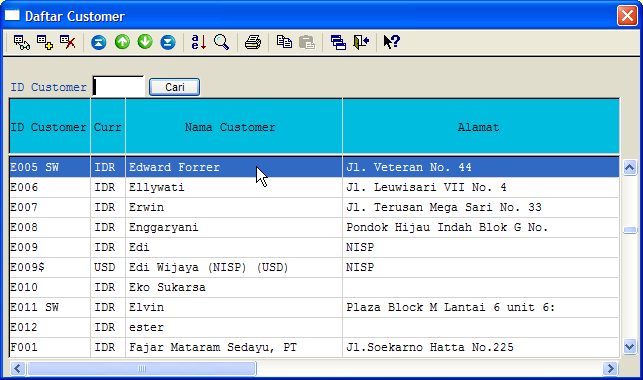Click the printer icon
This screenshot has width=643, height=380.
coord(253,42)
